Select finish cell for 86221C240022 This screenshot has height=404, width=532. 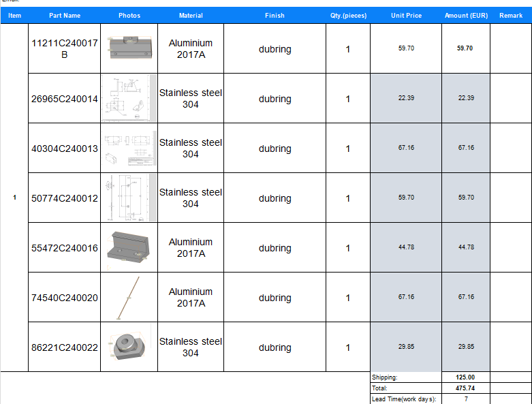click(275, 347)
